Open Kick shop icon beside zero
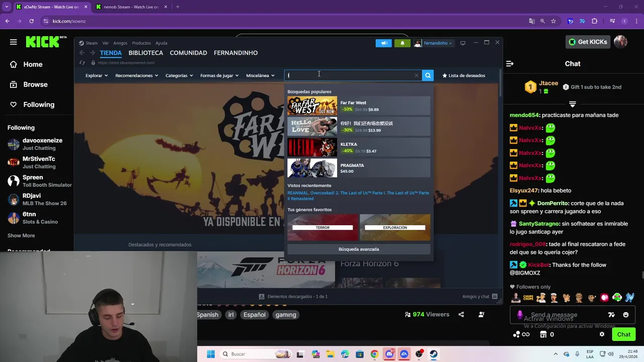 coord(543,334)
